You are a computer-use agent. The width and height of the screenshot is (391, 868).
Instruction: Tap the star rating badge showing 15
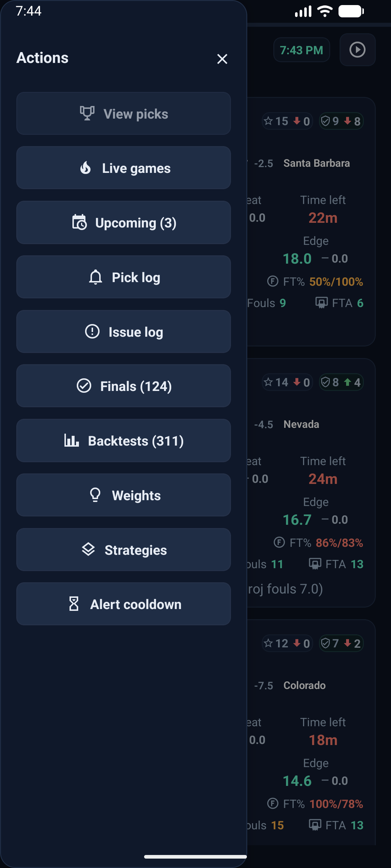pos(287,121)
